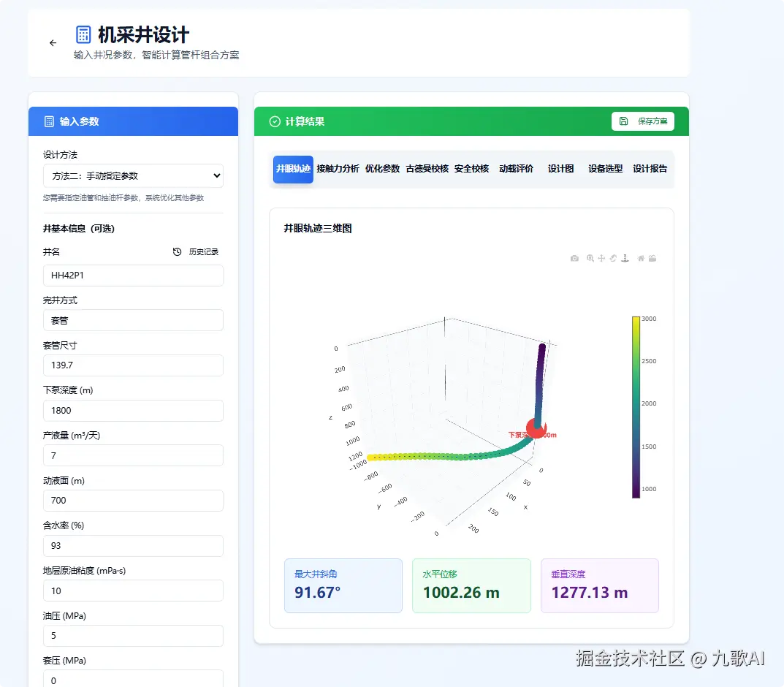The image size is (784, 687).
Task: Click the floppy disk icon in 保存方案
Action: point(623,121)
